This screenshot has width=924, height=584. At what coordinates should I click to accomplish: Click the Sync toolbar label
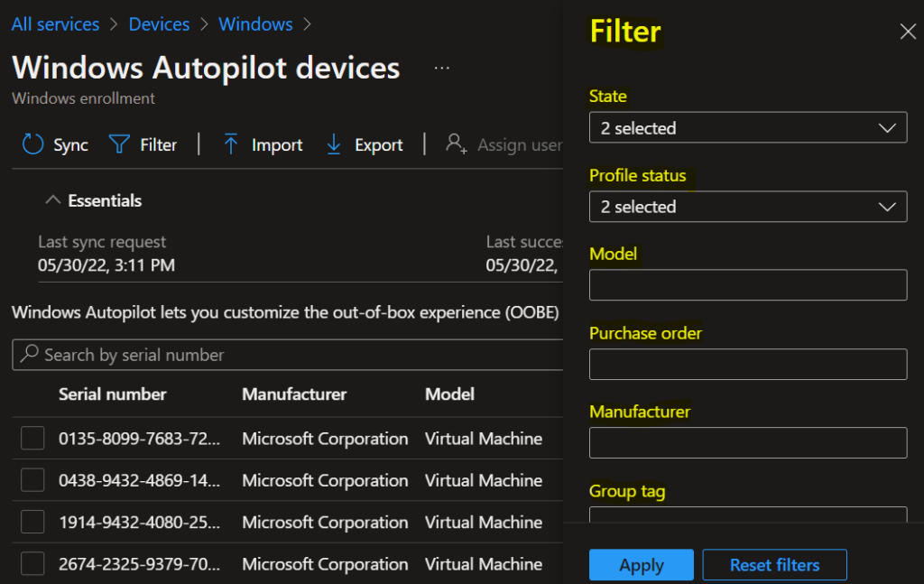[70, 145]
